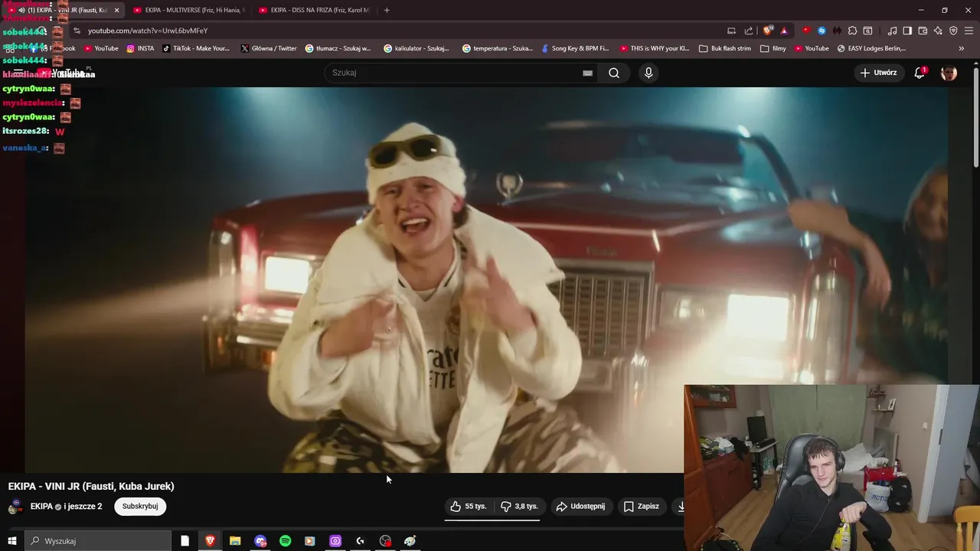Start voice search with the microphone icon
The image size is (980, 551).
648,73
